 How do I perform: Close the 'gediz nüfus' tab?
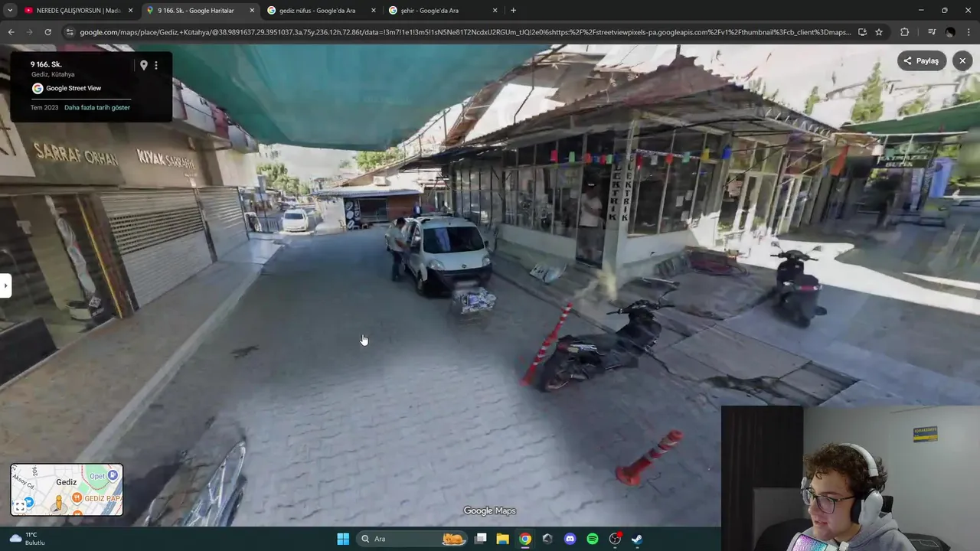[374, 11]
